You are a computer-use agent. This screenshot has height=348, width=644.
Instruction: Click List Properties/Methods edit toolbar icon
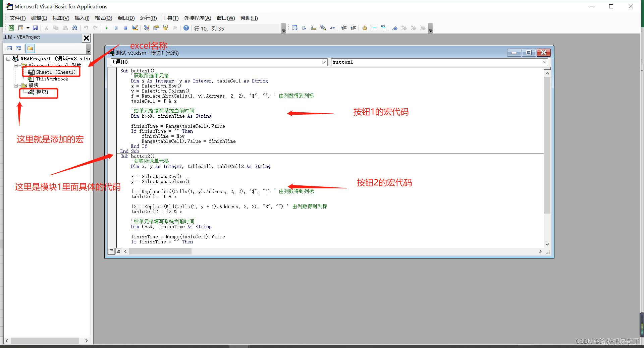pos(295,28)
